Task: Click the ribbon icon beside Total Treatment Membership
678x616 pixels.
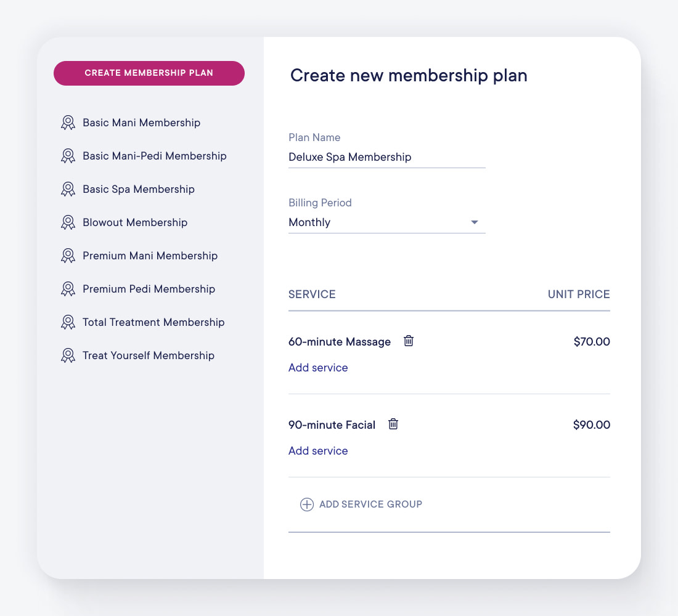Action: 68,322
